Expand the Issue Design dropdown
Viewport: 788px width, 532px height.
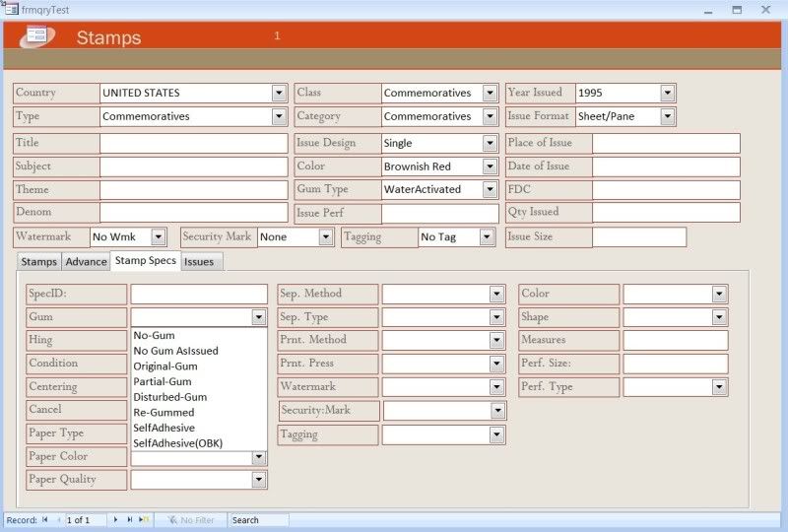coord(490,143)
